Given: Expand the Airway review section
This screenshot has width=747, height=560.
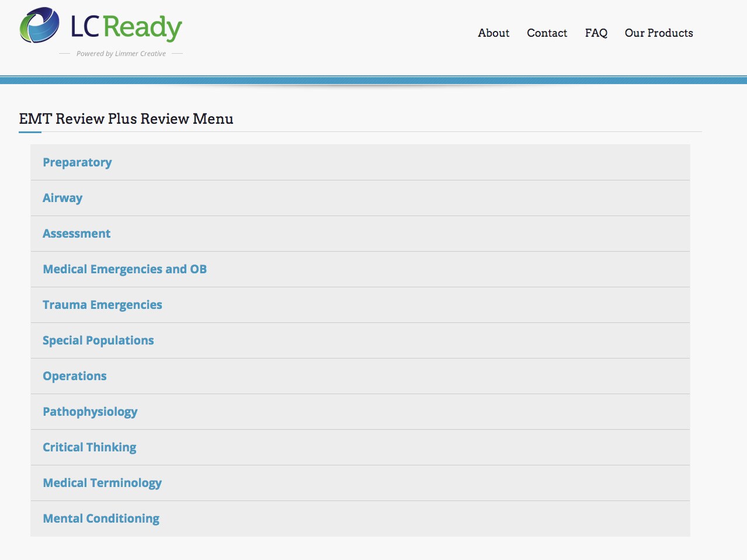Looking at the screenshot, I should click(x=62, y=198).
